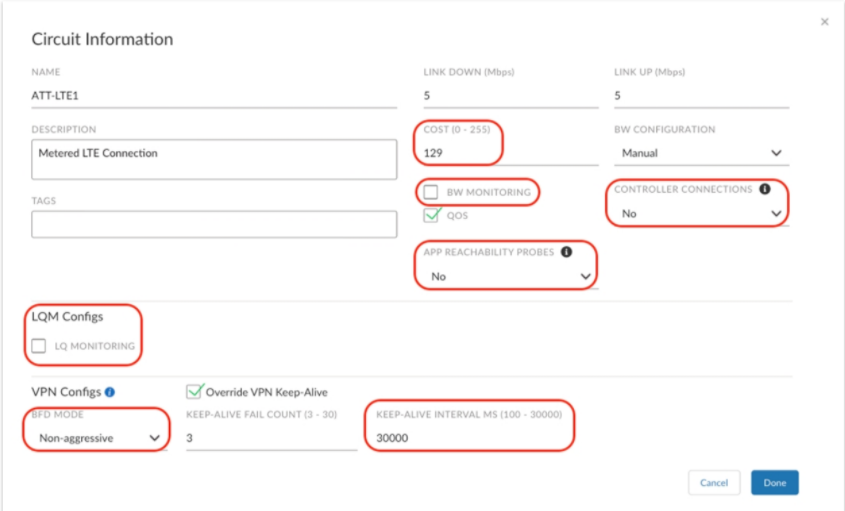Toggle Override VPN Keep-Alive checkbox
The image size is (845, 511).
195,392
